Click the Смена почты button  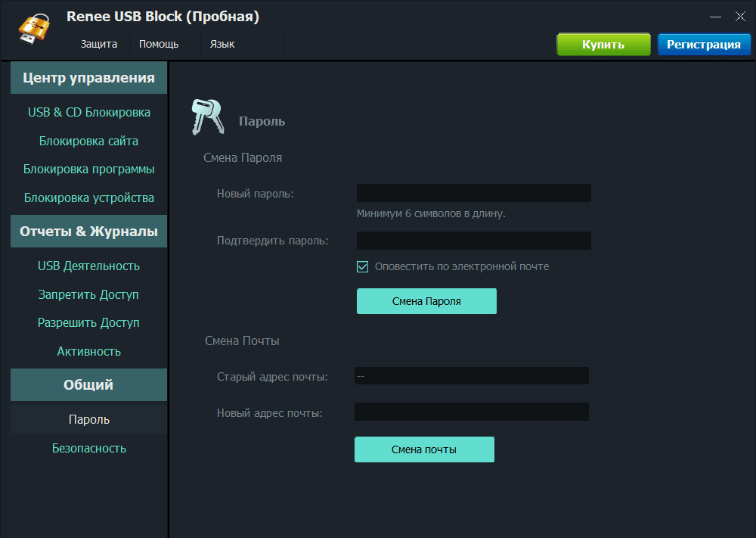tap(424, 449)
